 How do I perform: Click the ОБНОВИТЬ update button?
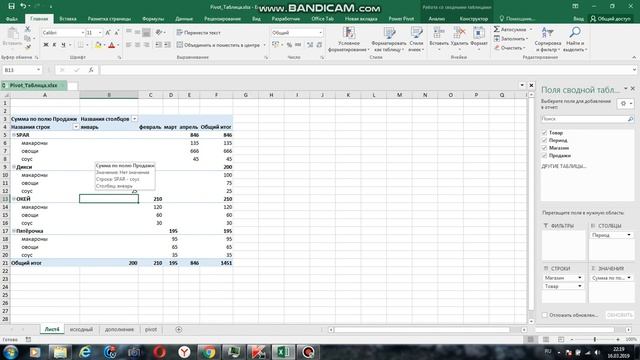click(x=620, y=315)
